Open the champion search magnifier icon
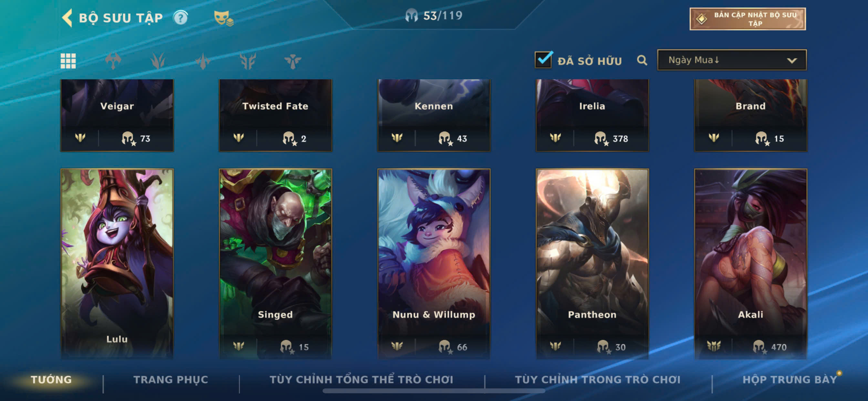 [x=642, y=60]
